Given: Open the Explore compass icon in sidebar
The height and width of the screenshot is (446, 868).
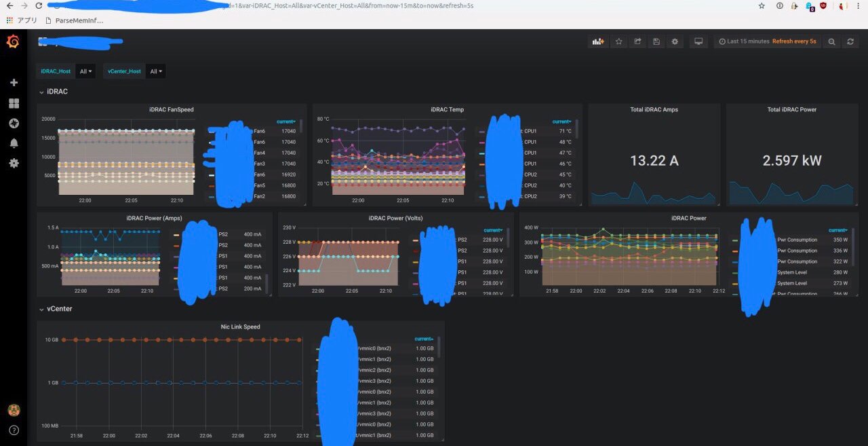Looking at the screenshot, I should 14,124.
